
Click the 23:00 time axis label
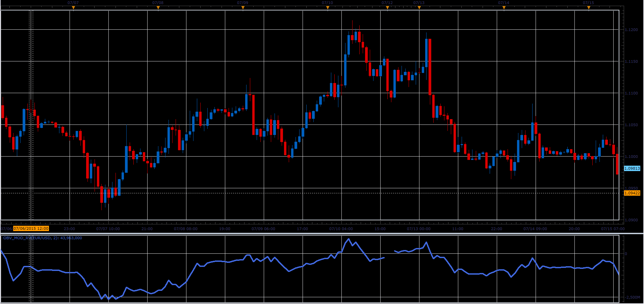(x=69, y=229)
